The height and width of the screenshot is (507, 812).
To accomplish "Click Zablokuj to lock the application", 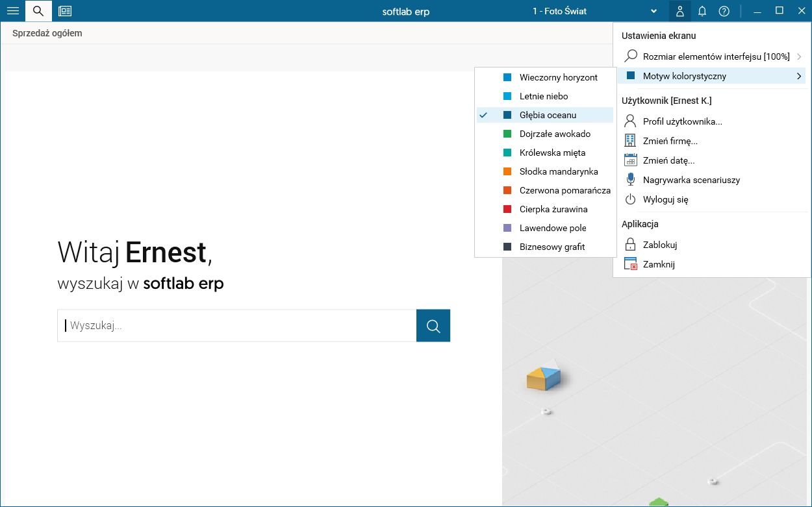I will pyautogui.click(x=712, y=245).
